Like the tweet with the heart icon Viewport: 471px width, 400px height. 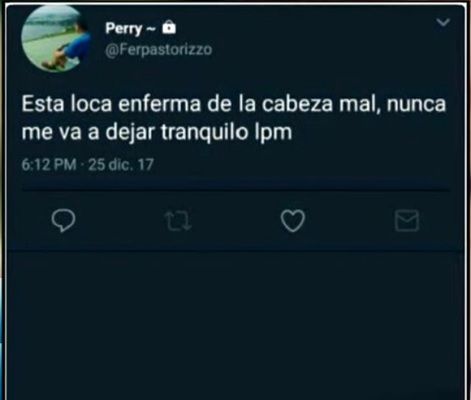(x=292, y=220)
